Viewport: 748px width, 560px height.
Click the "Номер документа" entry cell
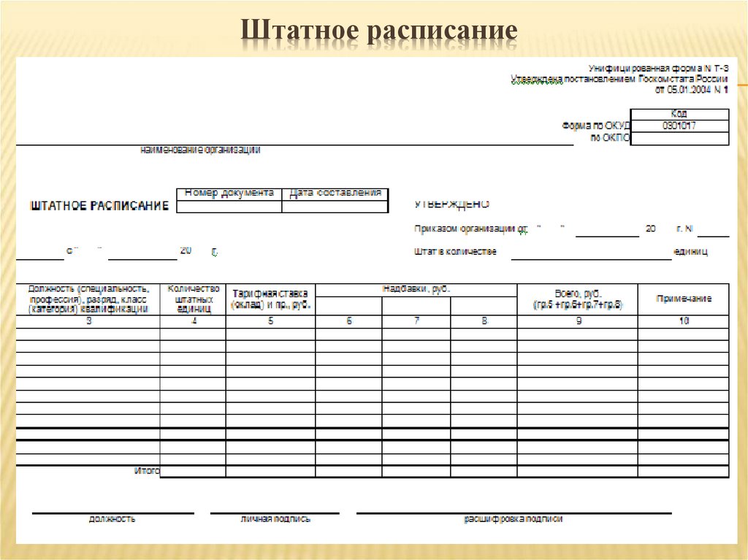[x=230, y=205]
